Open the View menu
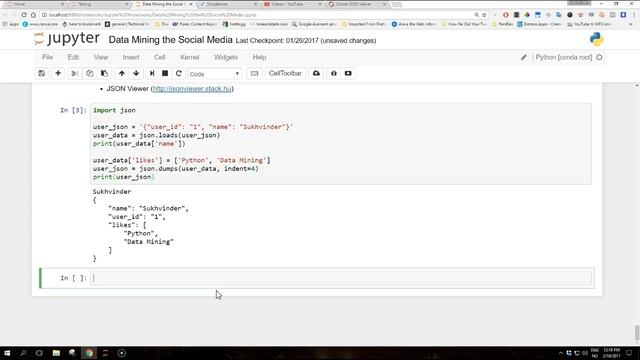Image resolution: width=640 pixels, height=360 pixels. point(101,57)
